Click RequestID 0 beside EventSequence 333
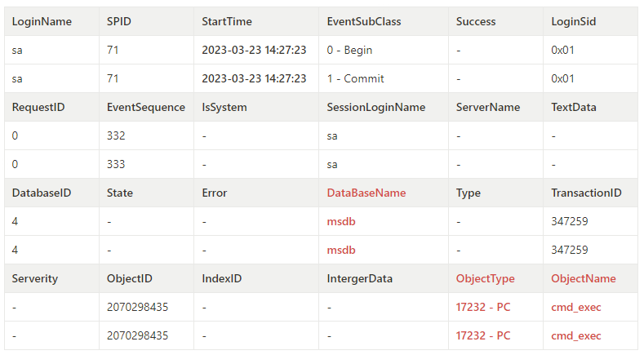The image size is (644, 355). pyautogui.click(x=15, y=164)
